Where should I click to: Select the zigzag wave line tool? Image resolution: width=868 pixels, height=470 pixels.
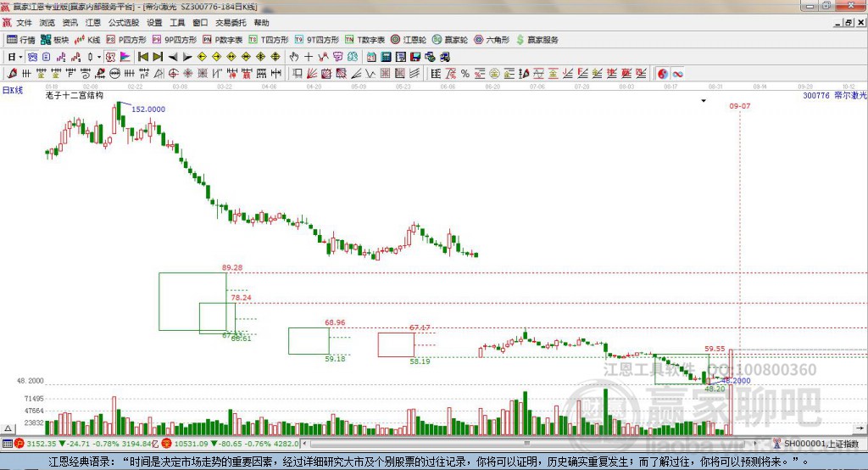(x=370, y=73)
